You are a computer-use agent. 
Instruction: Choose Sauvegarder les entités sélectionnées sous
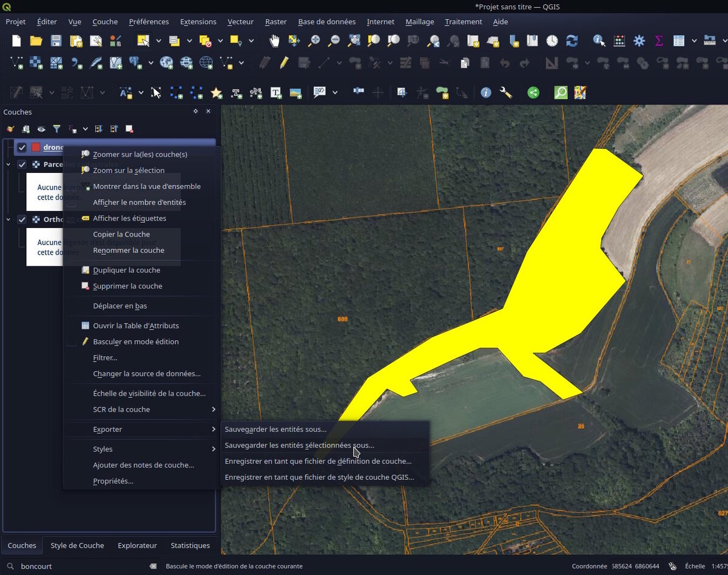[x=299, y=445]
